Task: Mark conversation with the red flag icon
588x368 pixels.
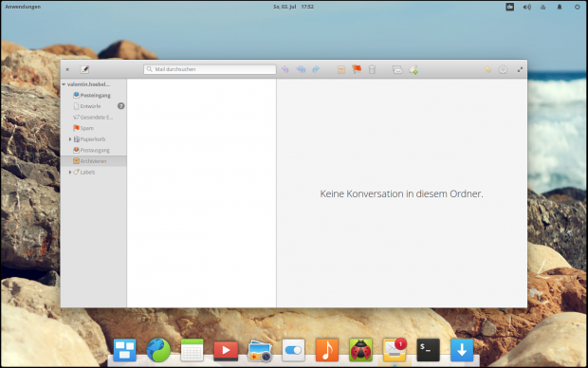Action: (x=357, y=69)
